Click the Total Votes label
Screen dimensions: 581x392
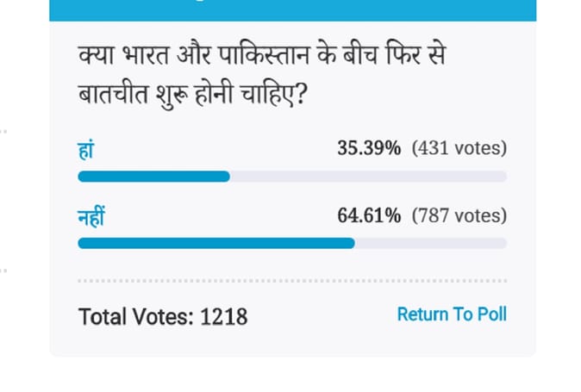coord(136,317)
